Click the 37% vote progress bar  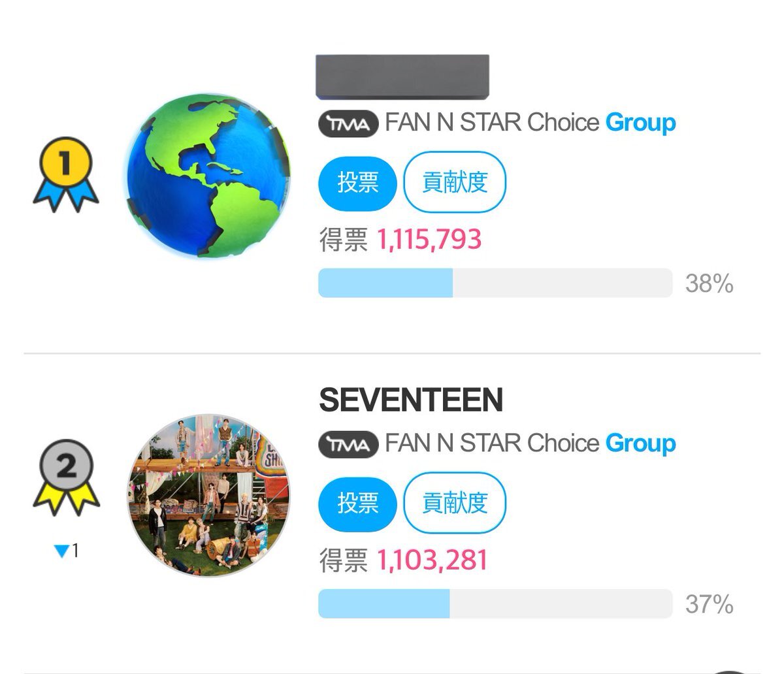click(x=495, y=603)
